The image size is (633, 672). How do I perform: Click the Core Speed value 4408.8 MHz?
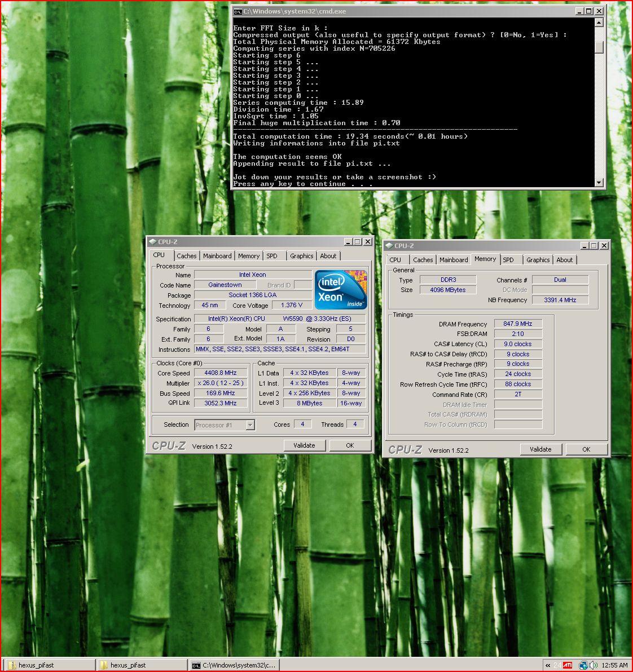pyautogui.click(x=221, y=373)
